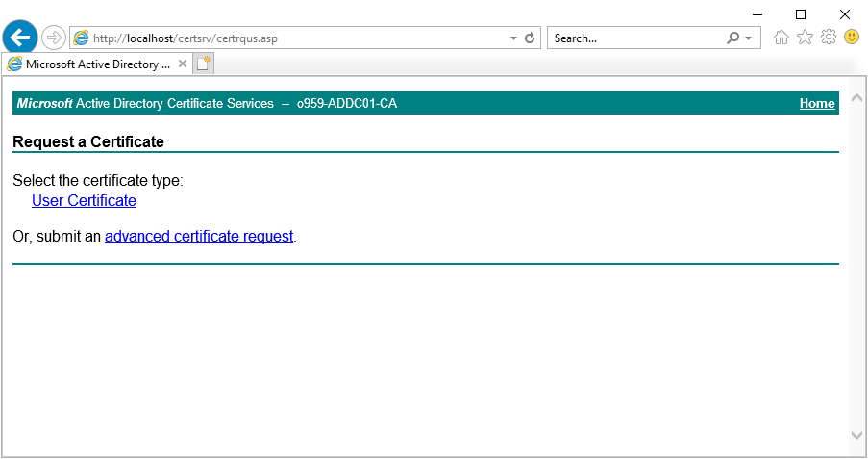Minimize the Internet Explorer window

coord(757,14)
